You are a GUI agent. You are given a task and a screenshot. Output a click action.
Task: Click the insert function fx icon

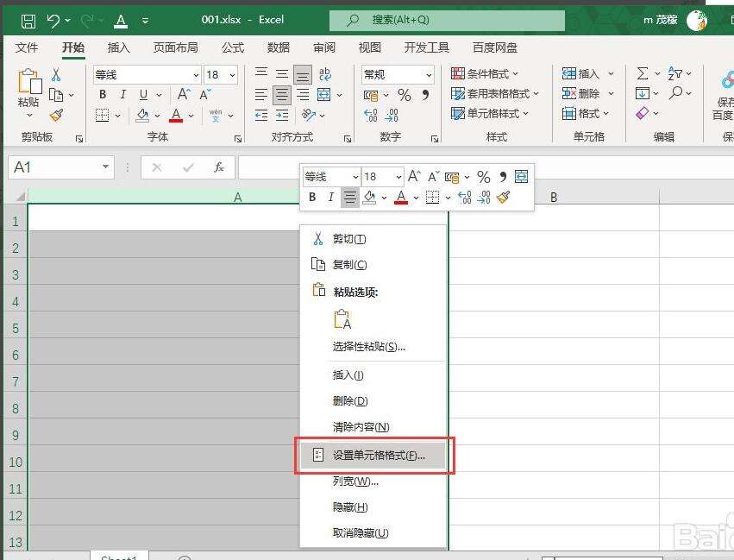(x=219, y=167)
